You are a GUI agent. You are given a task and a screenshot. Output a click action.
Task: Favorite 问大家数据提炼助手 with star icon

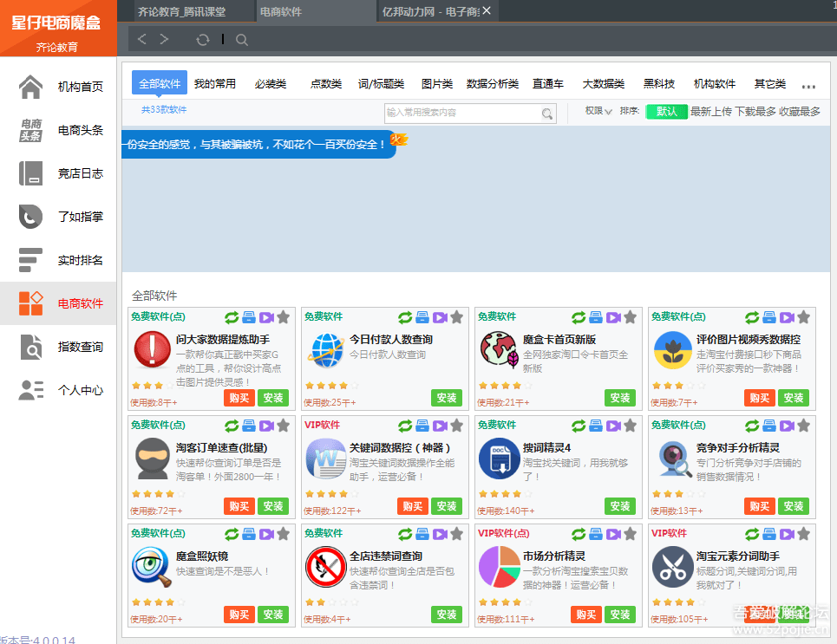point(284,317)
